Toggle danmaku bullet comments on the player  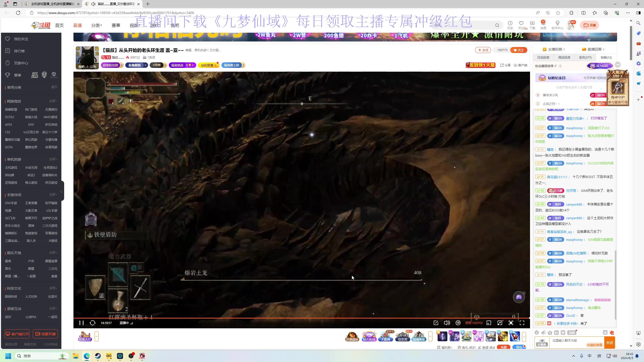pos(458,323)
